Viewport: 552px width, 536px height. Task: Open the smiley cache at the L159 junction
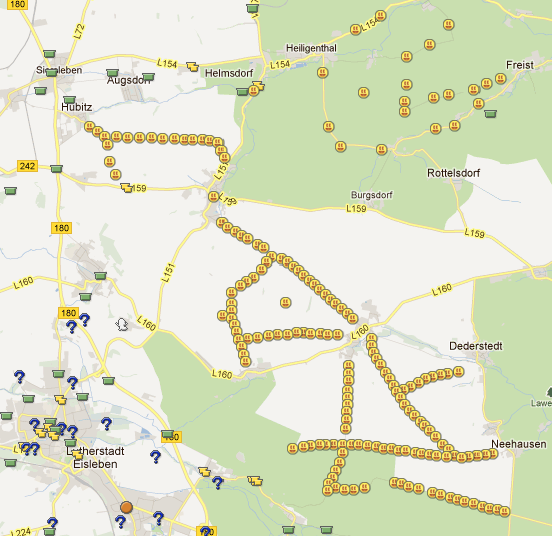point(213,196)
